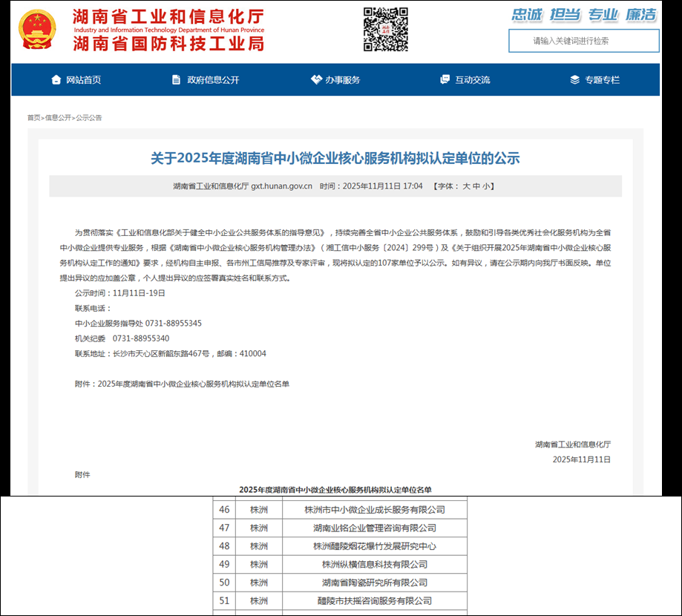Click the announcement title heading
Image resolution: width=682 pixels, height=616 pixels.
(x=335, y=158)
